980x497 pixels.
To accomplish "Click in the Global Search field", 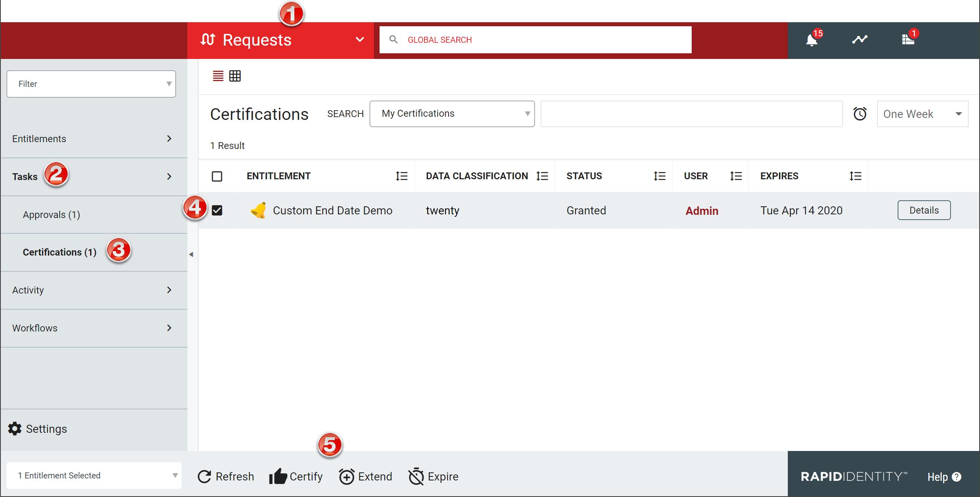I will click(535, 40).
